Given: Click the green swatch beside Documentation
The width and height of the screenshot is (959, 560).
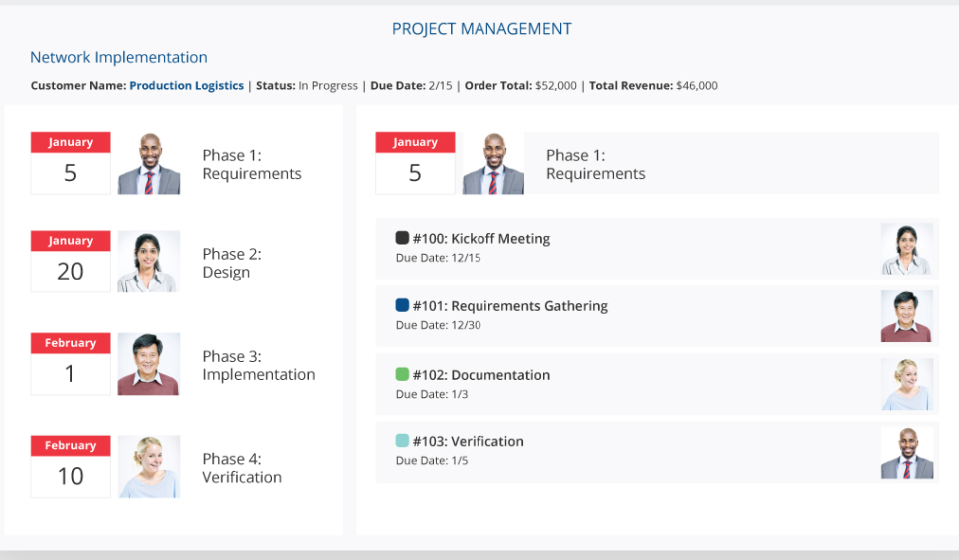Looking at the screenshot, I should [402, 374].
